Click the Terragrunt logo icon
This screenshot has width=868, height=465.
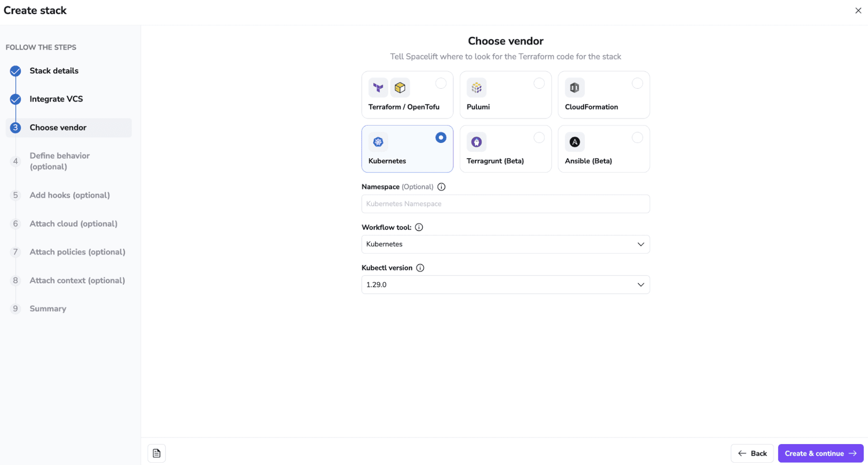pos(476,142)
